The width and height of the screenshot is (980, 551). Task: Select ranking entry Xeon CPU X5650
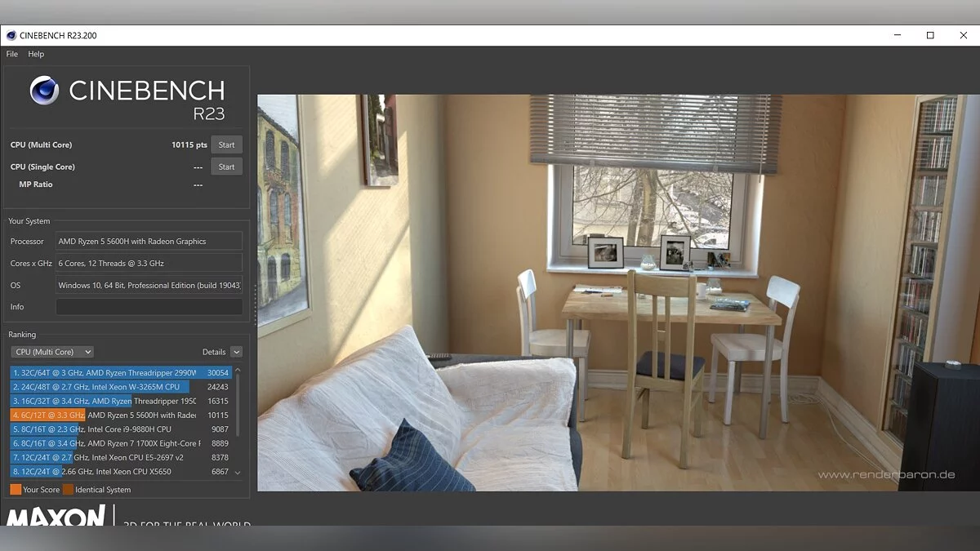[x=121, y=472]
